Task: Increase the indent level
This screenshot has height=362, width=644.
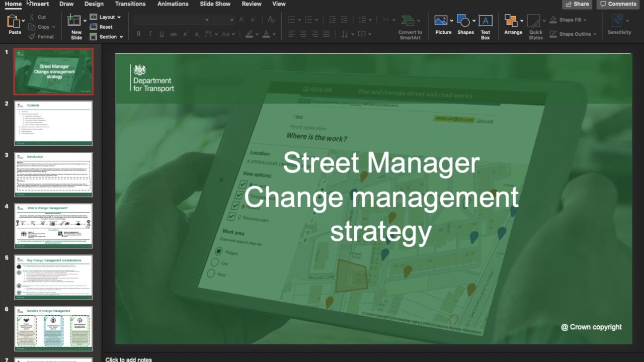Action: click(344, 20)
